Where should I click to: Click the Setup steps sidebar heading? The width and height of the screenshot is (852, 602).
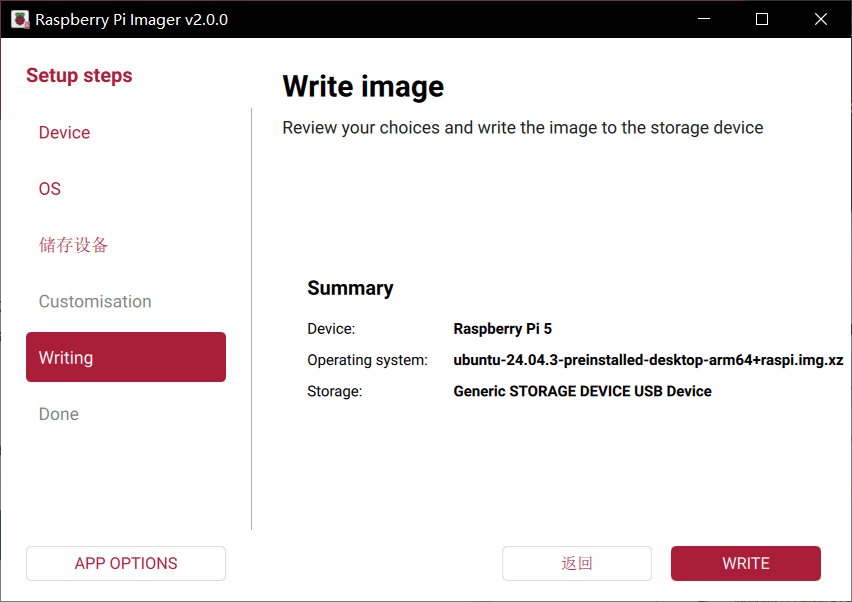[79, 76]
